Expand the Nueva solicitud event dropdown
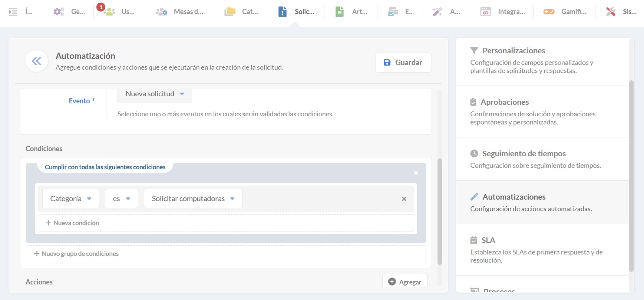644x300 pixels. pos(155,94)
